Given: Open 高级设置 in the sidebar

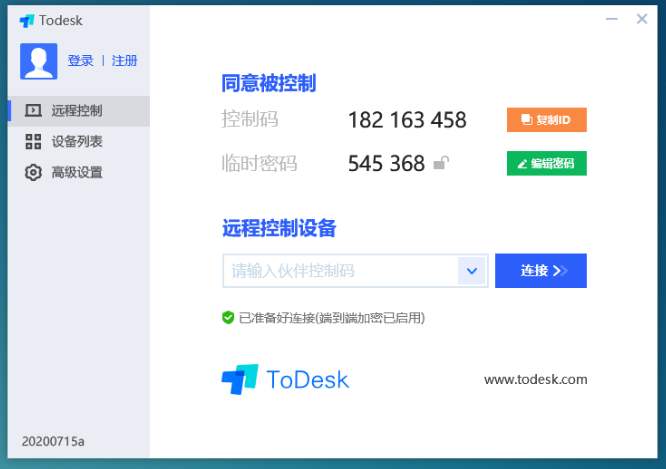Looking at the screenshot, I should (x=79, y=172).
